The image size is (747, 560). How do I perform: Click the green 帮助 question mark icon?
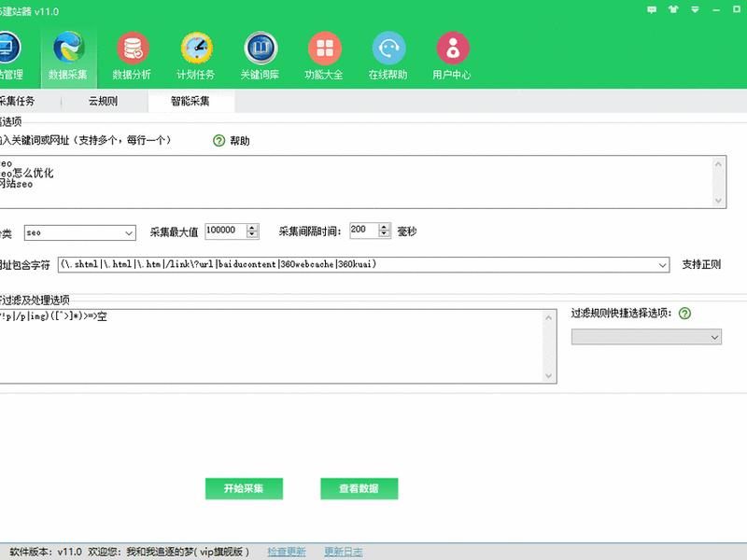coord(218,141)
